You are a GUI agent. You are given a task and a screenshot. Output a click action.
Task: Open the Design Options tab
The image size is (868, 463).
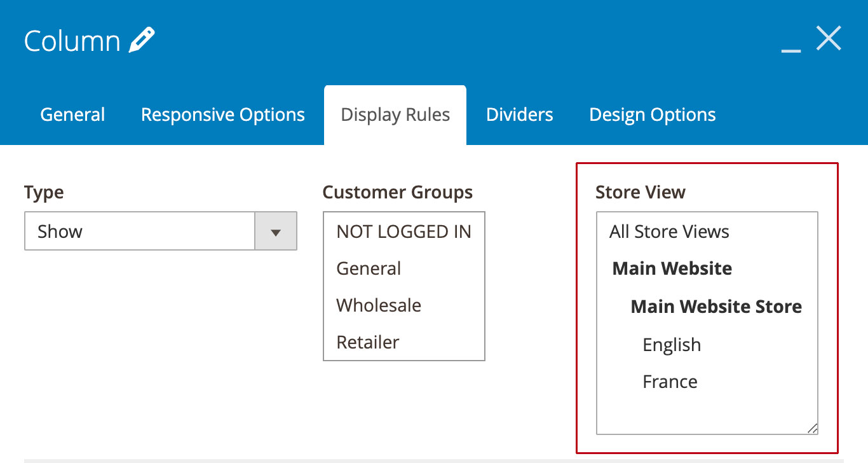pos(653,114)
